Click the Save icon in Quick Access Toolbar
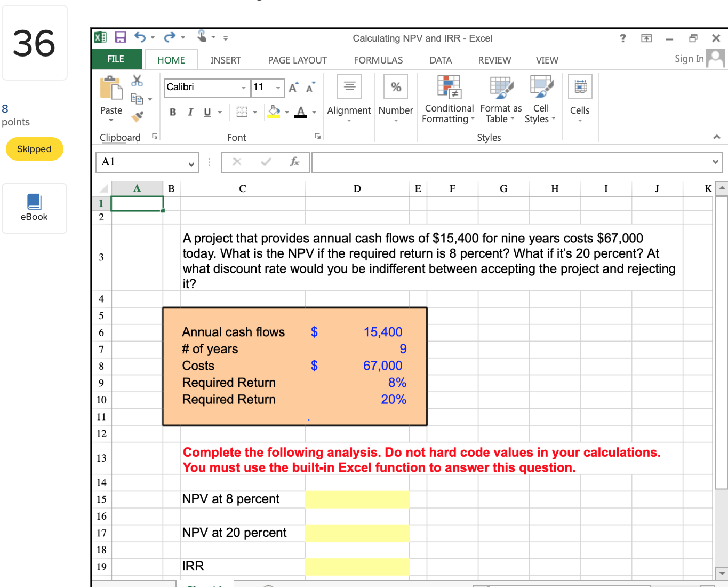The image size is (728, 587). [120, 36]
